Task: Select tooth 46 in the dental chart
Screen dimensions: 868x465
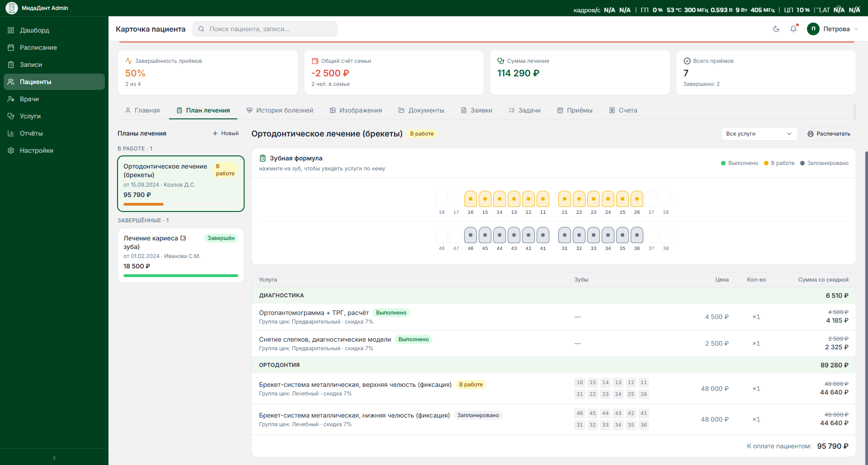Action: pos(471,235)
